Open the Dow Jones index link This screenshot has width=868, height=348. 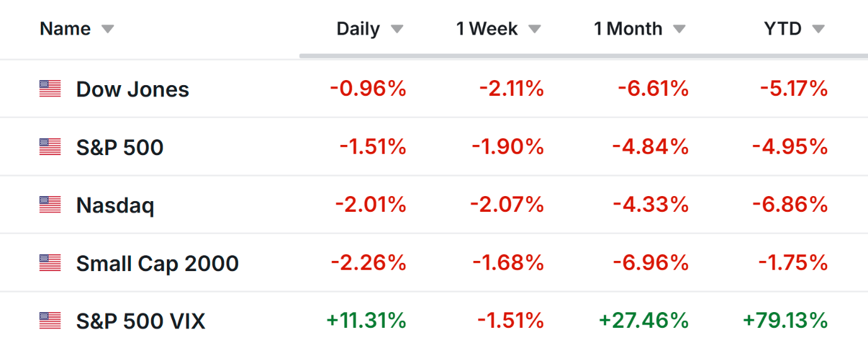pos(132,90)
